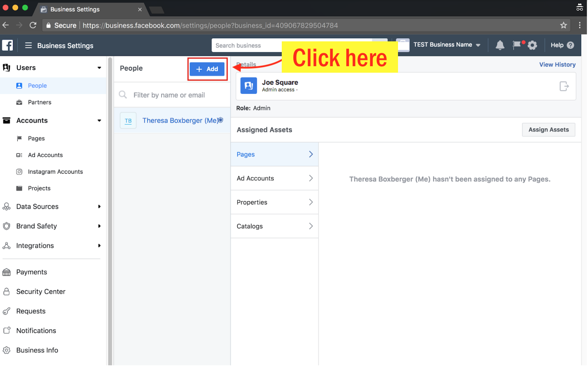Click the Instagram Accounts icon in sidebar
588x366 pixels.
(19, 172)
